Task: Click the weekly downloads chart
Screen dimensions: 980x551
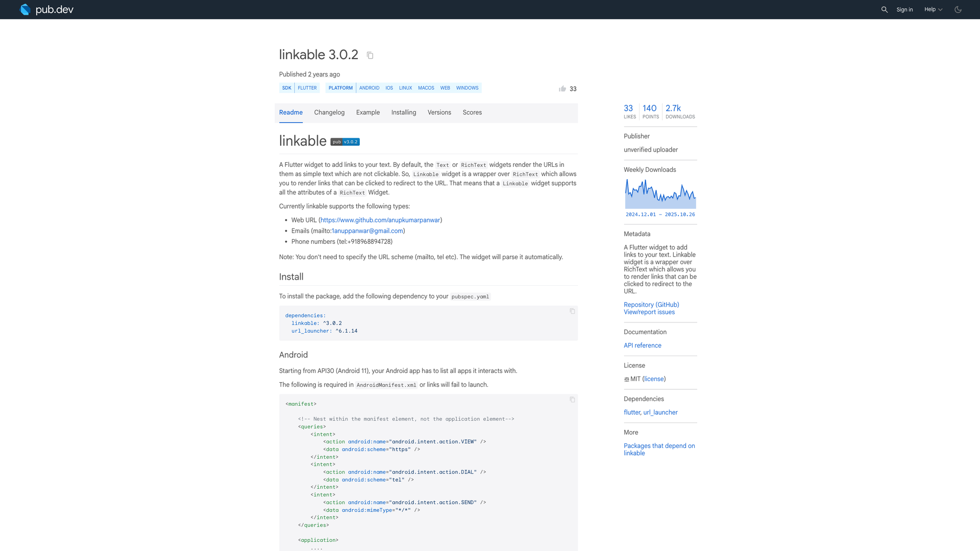Action: [x=660, y=194]
